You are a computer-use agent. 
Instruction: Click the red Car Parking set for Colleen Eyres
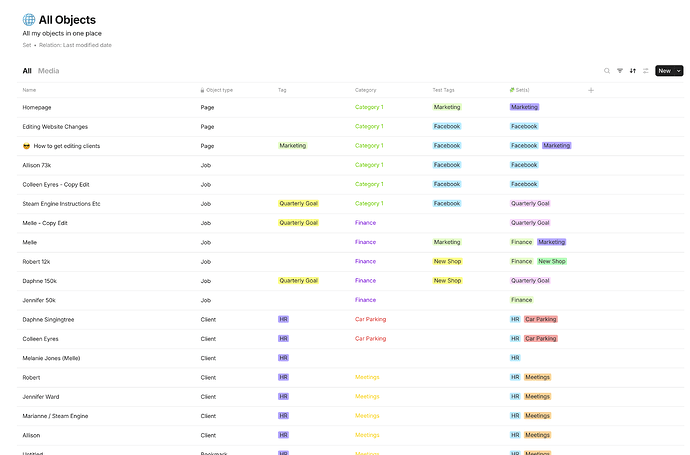point(541,339)
